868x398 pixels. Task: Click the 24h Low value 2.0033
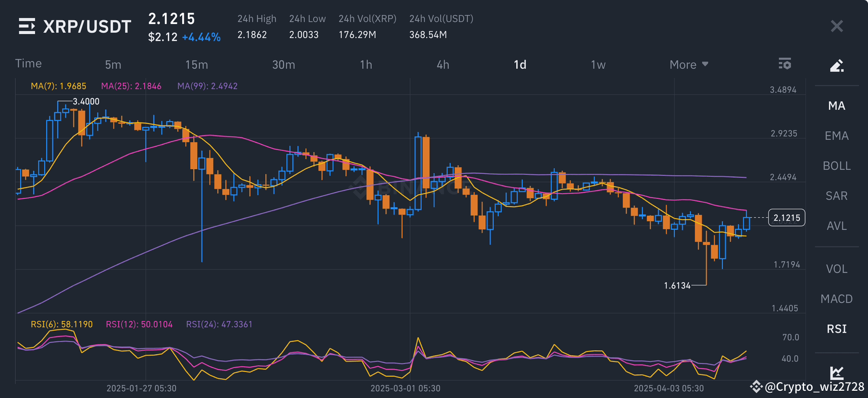pos(304,35)
